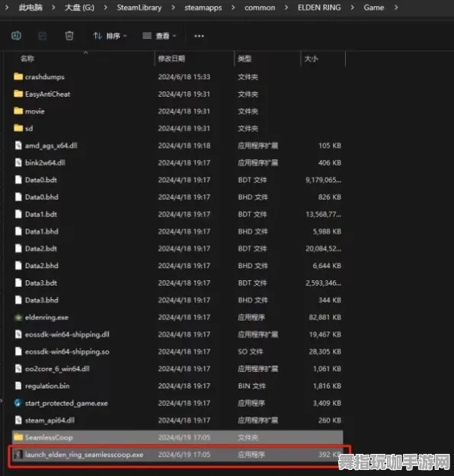This screenshot has width=454, height=476.
Task: Expand the chevron after steamapps breadcrumb
Action: [x=233, y=8]
